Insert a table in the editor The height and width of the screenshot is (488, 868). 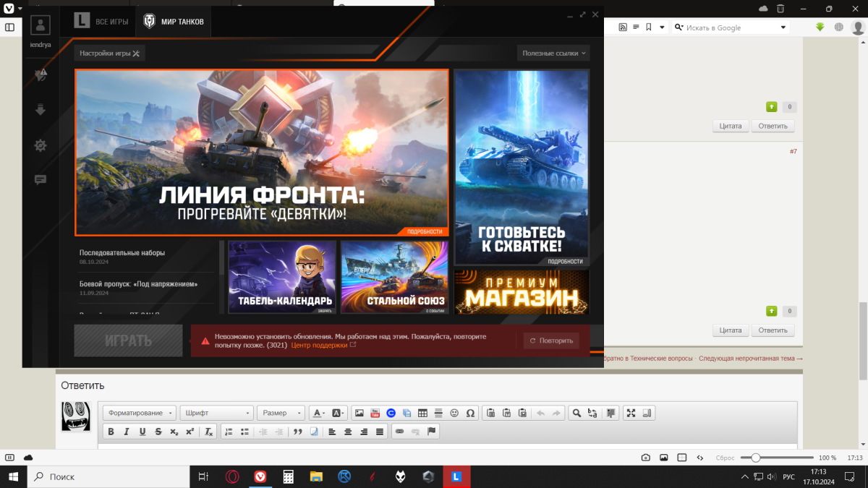pyautogui.click(x=422, y=413)
